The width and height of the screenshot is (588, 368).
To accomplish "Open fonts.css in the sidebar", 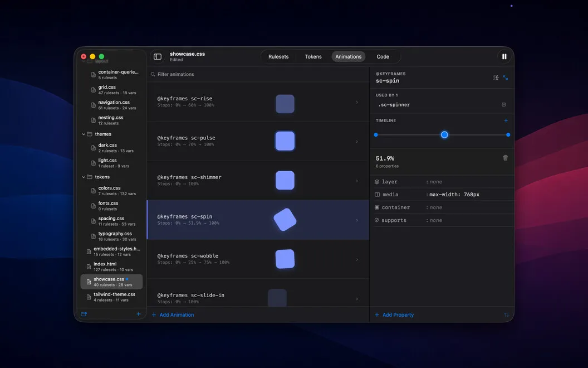I will (x=111, y=206).
